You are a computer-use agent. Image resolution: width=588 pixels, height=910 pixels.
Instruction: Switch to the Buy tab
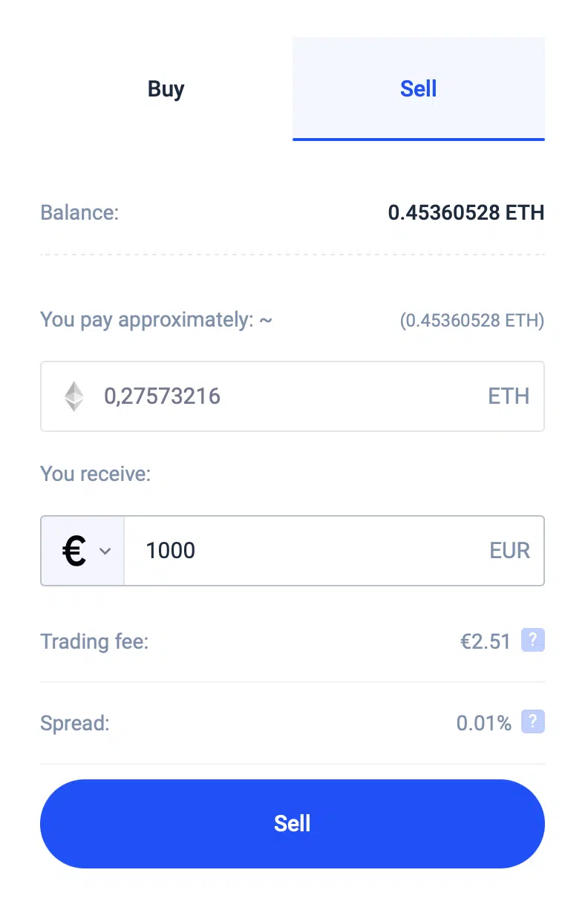tap(166, 89)
